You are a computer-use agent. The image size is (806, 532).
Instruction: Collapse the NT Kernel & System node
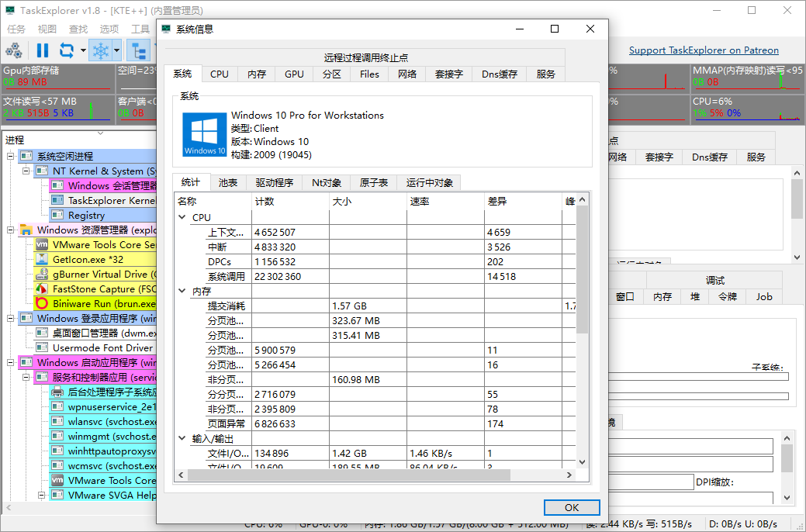(26, 171)
